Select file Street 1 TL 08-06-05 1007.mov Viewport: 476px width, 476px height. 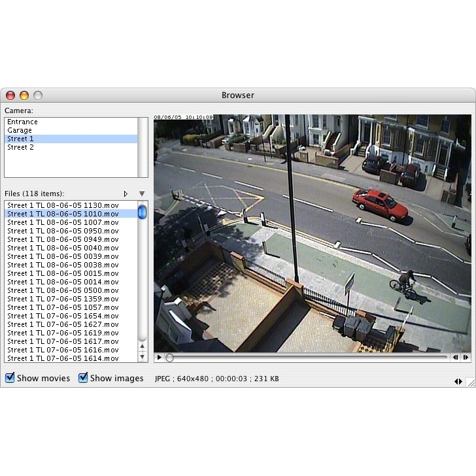point(63,222)
